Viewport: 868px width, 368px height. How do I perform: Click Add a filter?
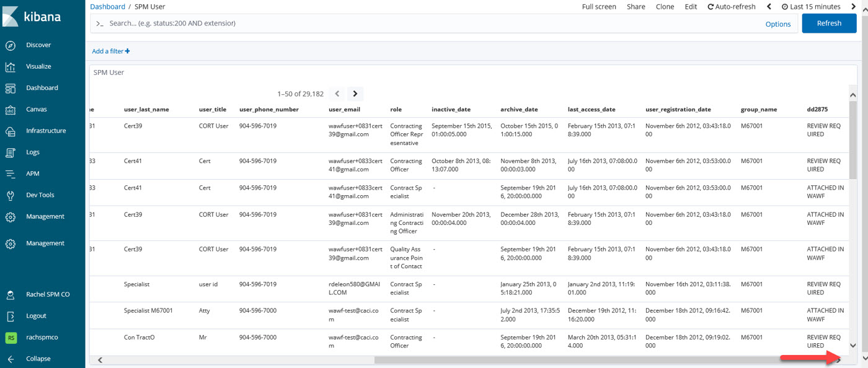(111, 51)
